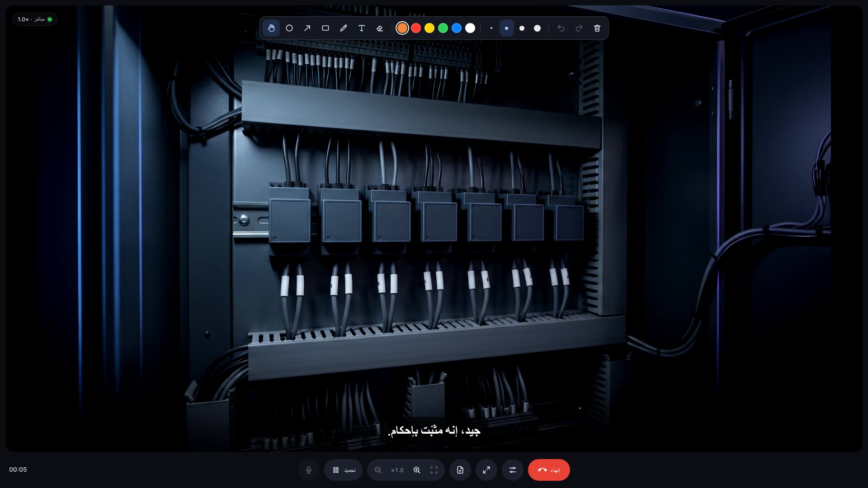The width and height of the screenshot is (868, 488).
Task: Select the rectangle drawing tool
Action: tap(325, 28)
